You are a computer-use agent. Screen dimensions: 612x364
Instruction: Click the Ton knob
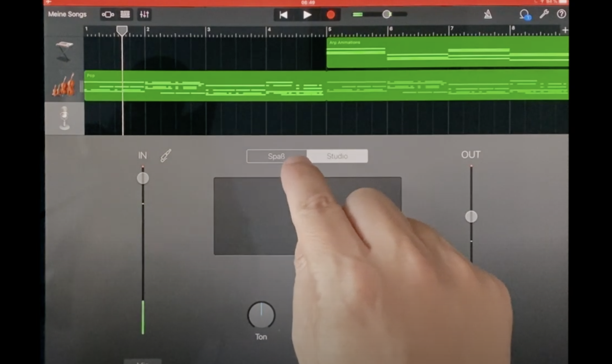point(261,315)
